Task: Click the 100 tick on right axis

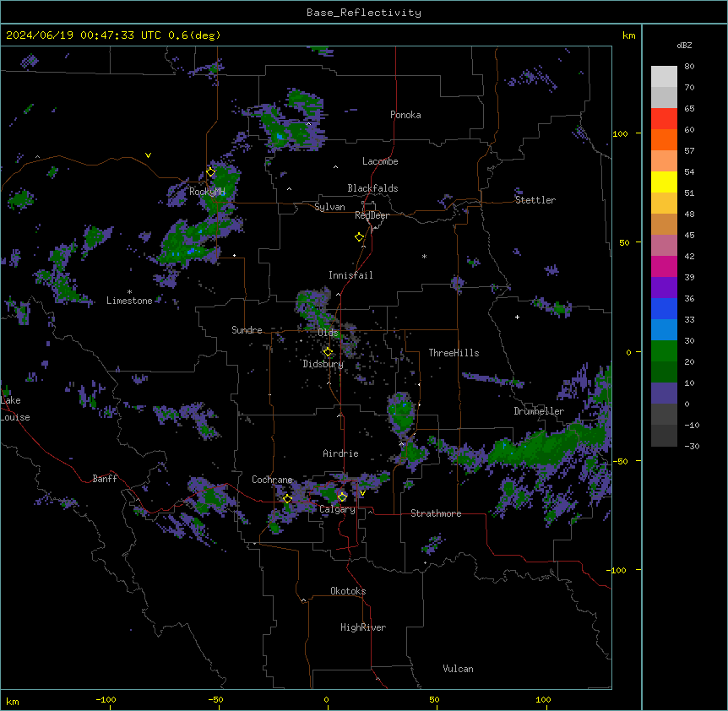Action: point(620,133)
